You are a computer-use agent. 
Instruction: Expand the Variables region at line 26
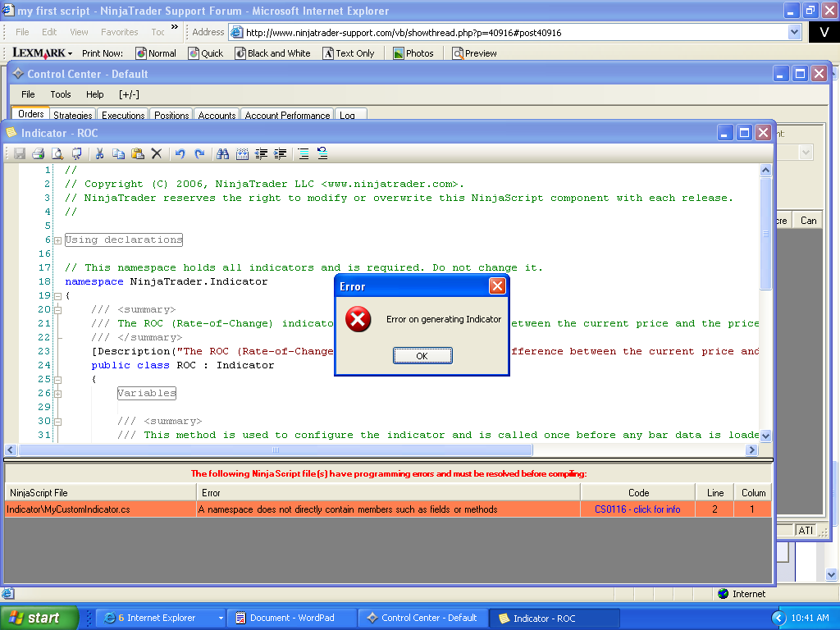click(x=58, y=394)
